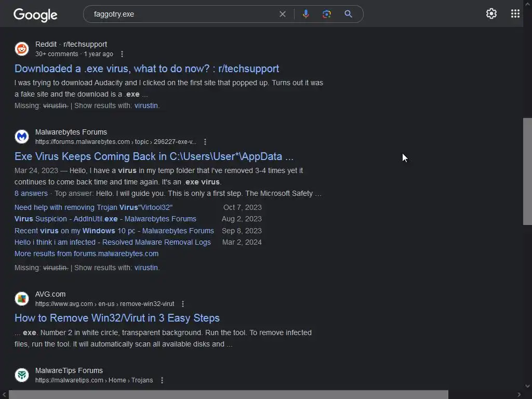This screenshot has width=532, height=399.
Task: Click the scroll right arrow
Action: (519, 395)
